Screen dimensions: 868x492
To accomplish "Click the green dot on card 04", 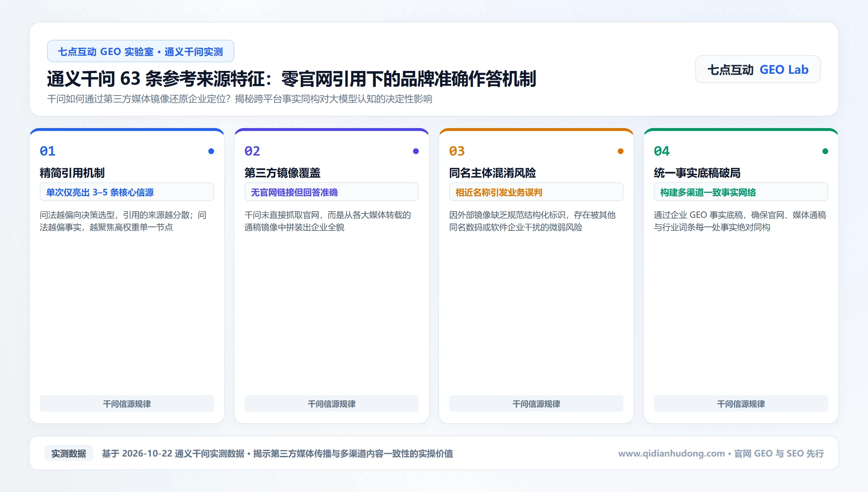I will [825, 151].
